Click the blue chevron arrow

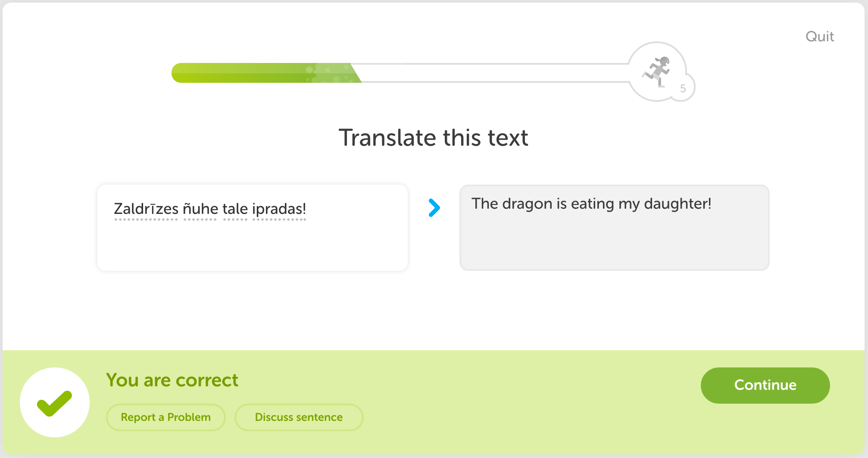click(434, 208)
